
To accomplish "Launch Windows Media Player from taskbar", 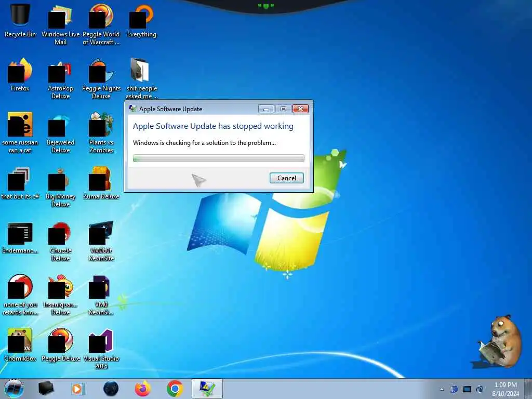I will tap(77, 389).
